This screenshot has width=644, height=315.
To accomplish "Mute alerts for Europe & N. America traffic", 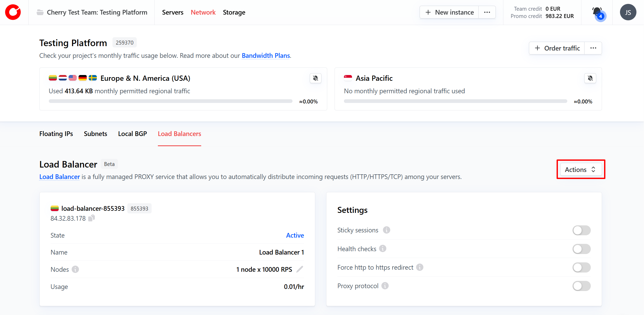I will click(315, 78).
